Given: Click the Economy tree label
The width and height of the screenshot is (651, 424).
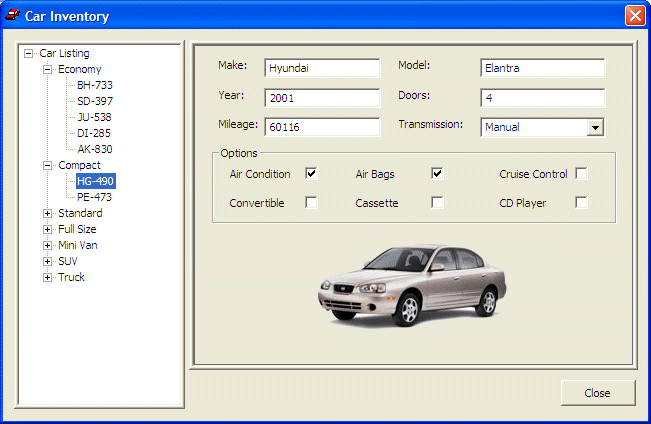Looking at the screenshot, I should pos(79,69).
